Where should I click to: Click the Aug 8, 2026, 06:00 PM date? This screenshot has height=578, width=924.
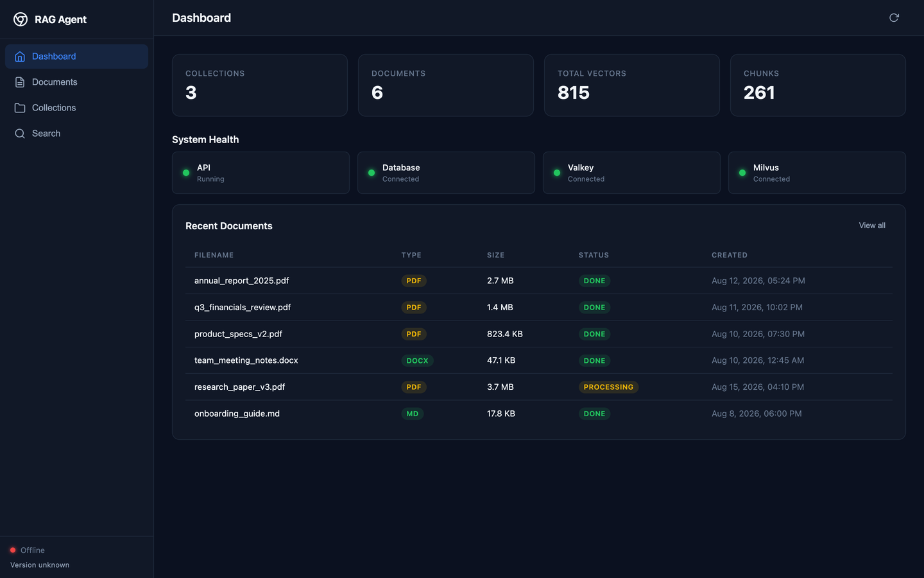click(x=757, y=414)
